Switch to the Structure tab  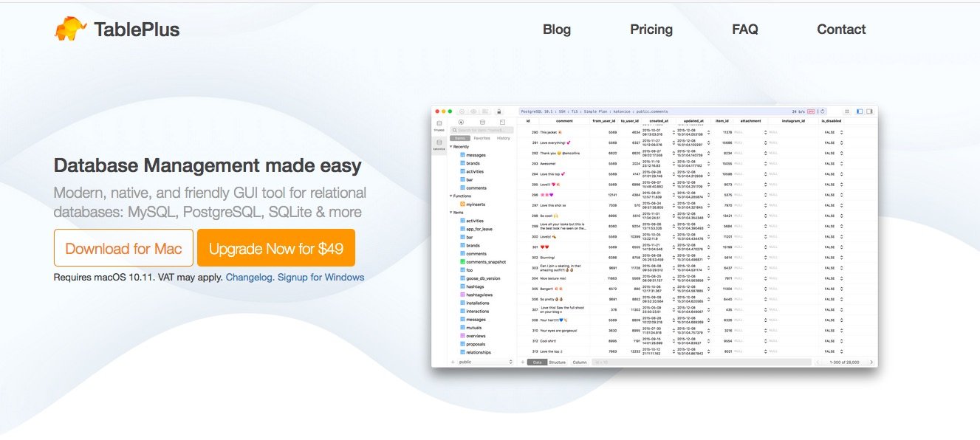pos(558,362)
